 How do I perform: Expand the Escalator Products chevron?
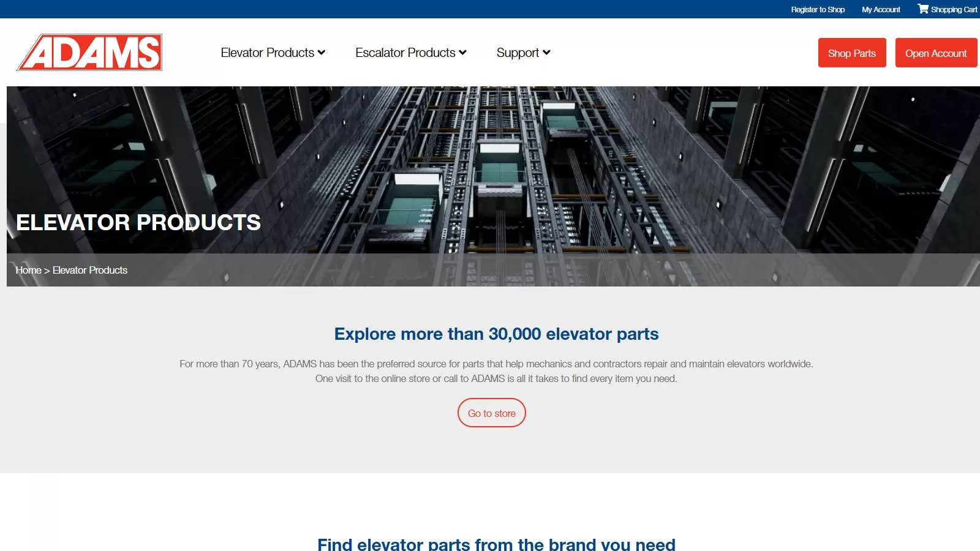click(462, 53)
